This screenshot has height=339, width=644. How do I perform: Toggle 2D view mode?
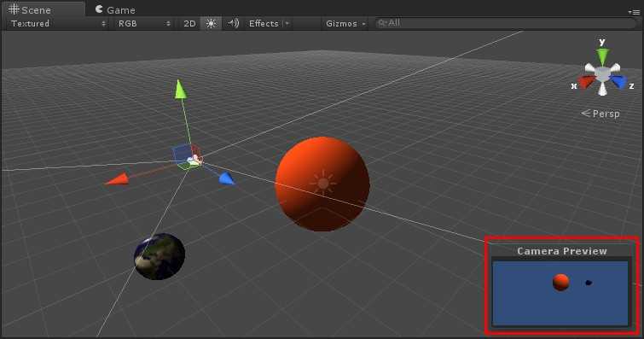coord(189,23)
